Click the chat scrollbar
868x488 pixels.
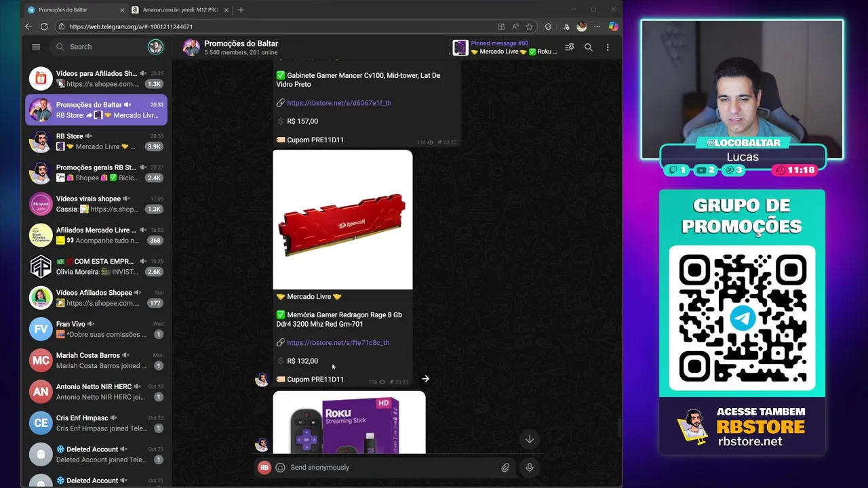pos(620,428)
